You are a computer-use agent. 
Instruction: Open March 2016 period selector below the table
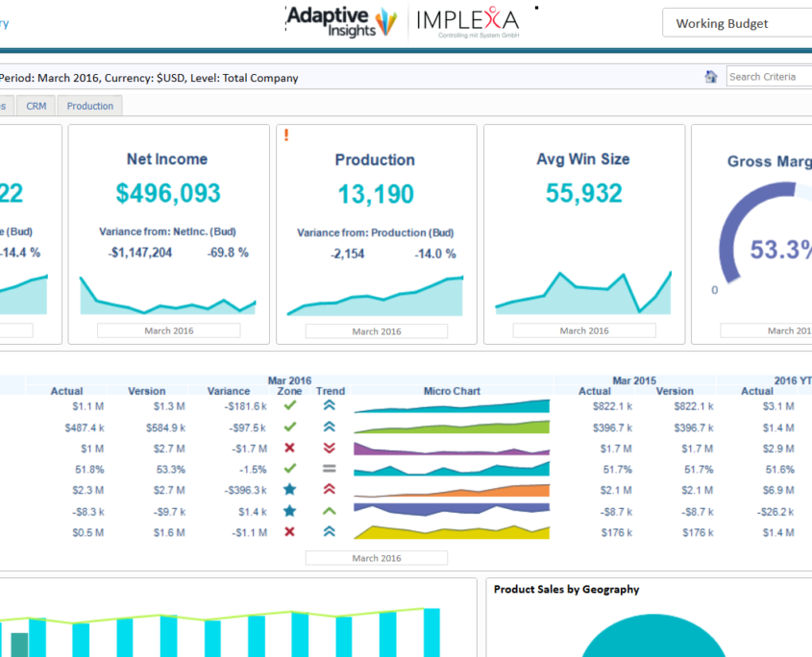[x=377, y=558]
